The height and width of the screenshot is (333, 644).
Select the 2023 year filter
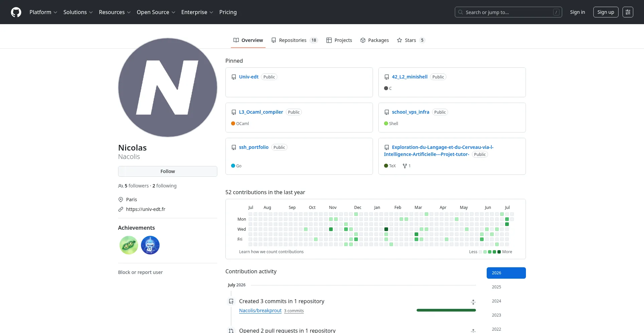506,315
